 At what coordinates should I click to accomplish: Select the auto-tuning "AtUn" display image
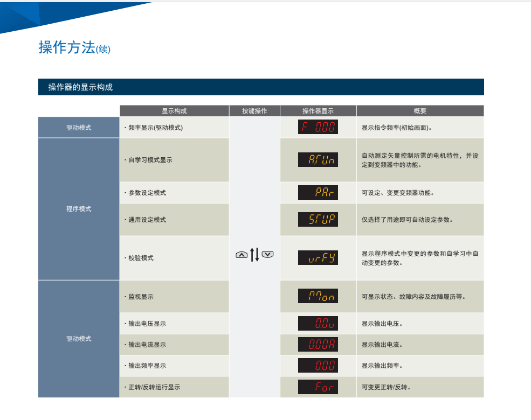tap(318, 160)
